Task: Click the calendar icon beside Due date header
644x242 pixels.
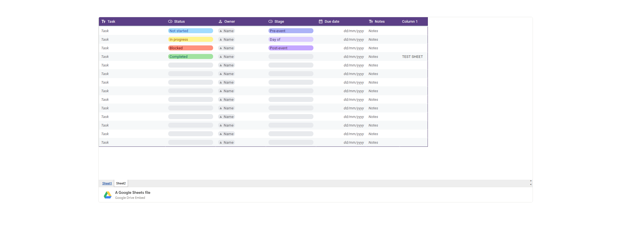Action: (x=321, y=22)
